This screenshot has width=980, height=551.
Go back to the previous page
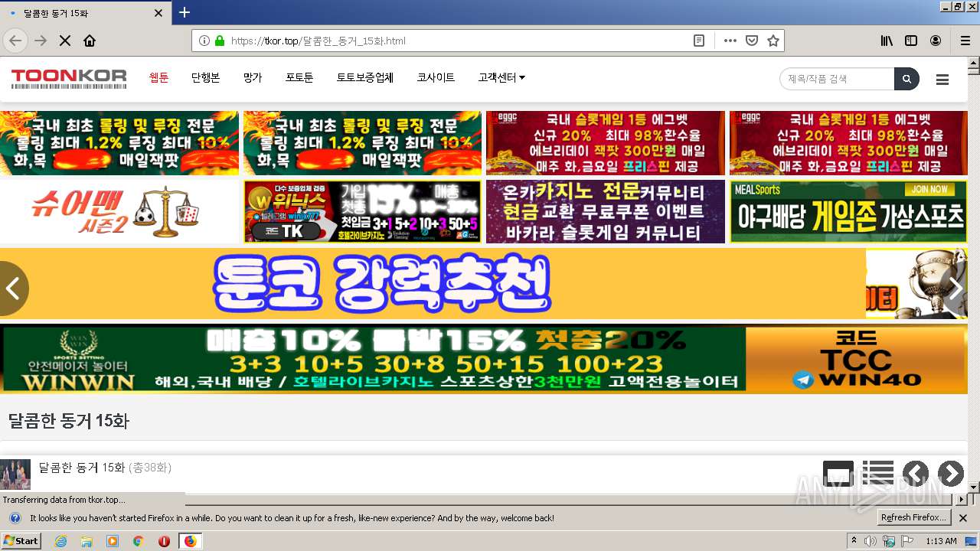coord(15,41)
